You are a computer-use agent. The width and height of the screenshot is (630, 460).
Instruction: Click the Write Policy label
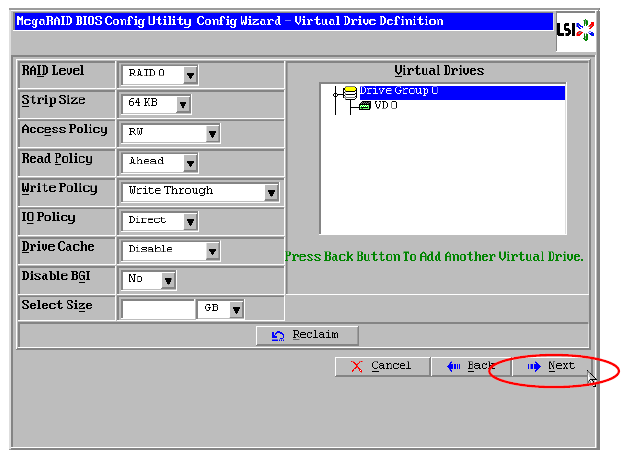tap(59, 188)
